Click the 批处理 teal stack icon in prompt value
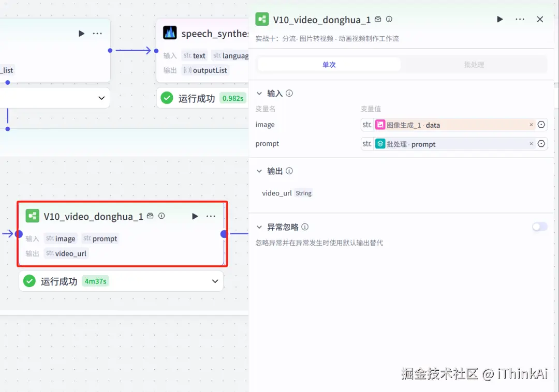 click(x=381, y=144)
